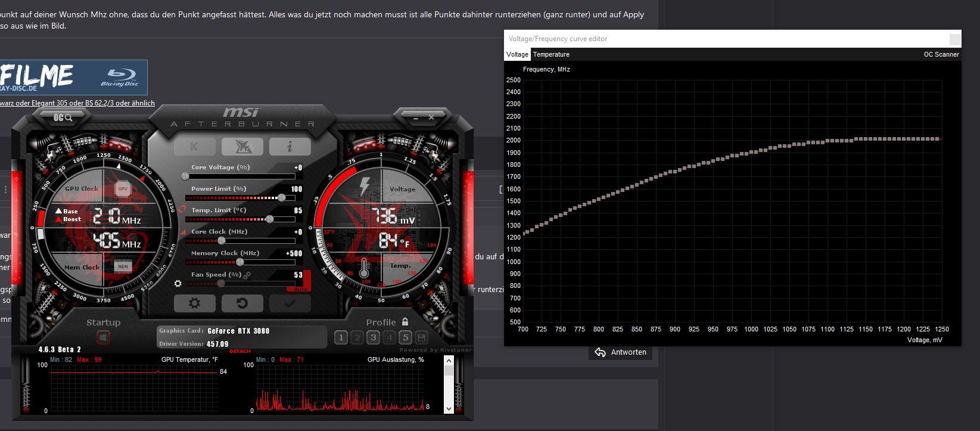Toggle the Profile lock icon
This screenshot has height=431, width=980.
click(x=405, y=321)
